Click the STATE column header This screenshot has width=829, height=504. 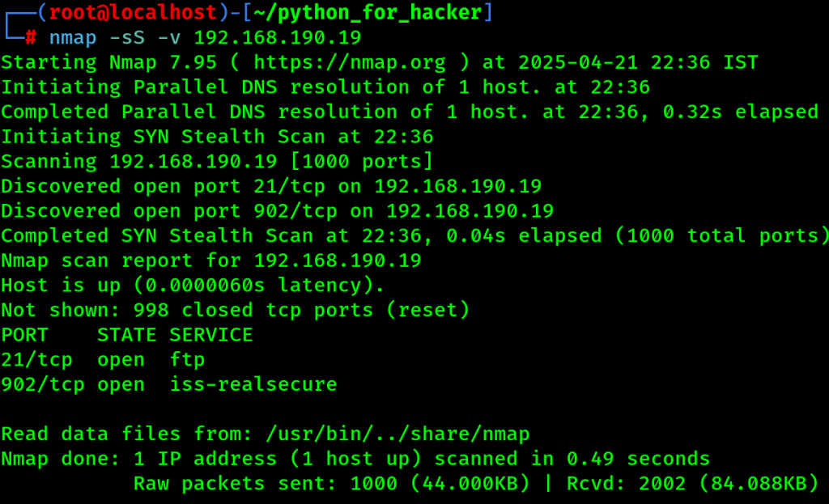(127, 336)
